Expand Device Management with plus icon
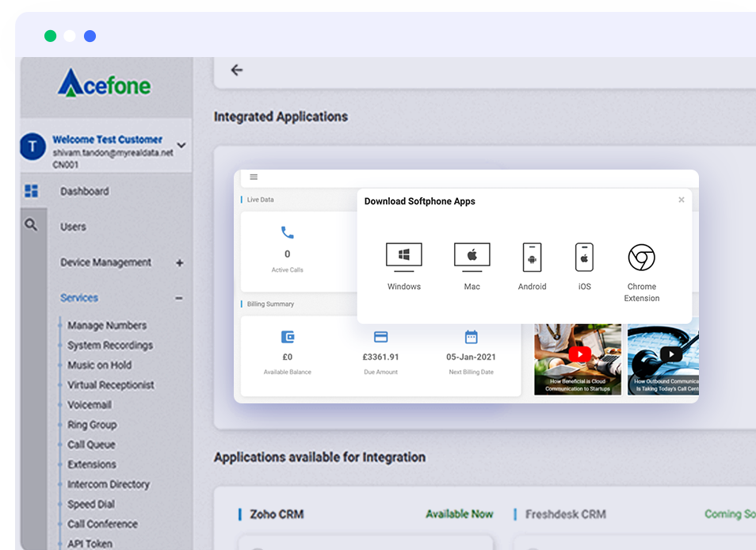Screen dimensions: 756x550 pos(179,262)
